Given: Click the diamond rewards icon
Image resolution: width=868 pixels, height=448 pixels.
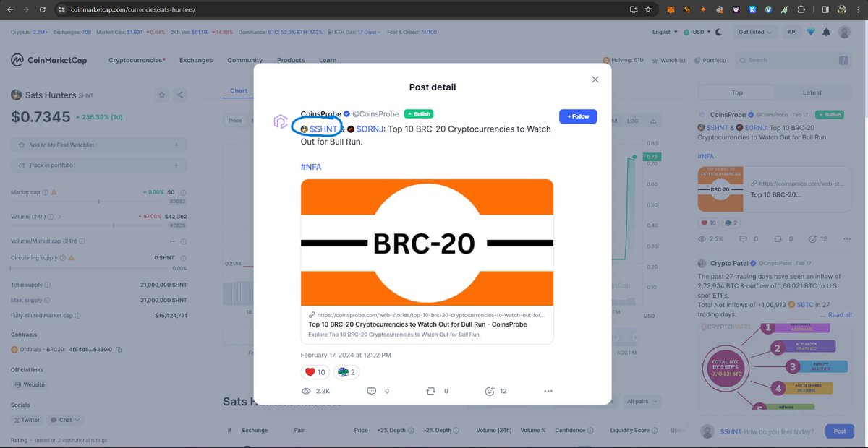Looking at the screenshot, I should [811, 32].
